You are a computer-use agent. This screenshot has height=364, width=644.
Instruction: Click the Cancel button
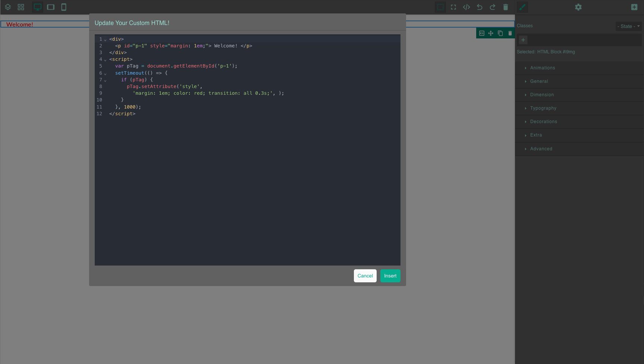tap(365, 276)
